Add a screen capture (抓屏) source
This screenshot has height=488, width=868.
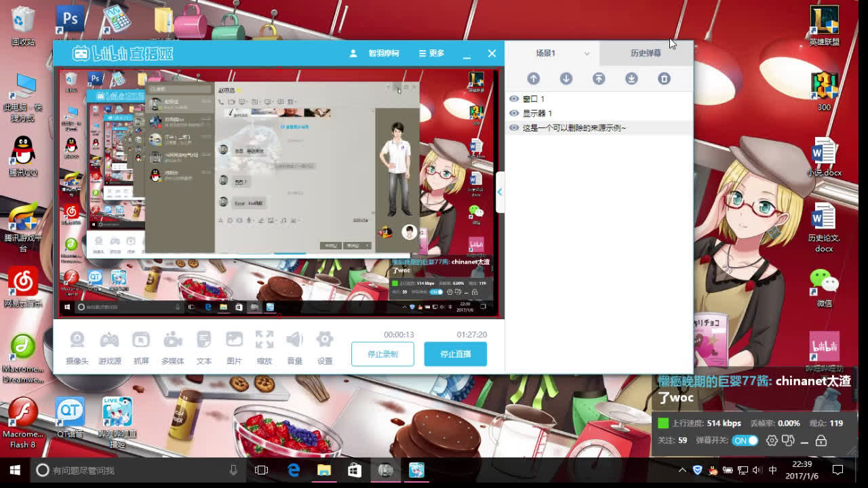pyautogui.click(x=141, y=348)
